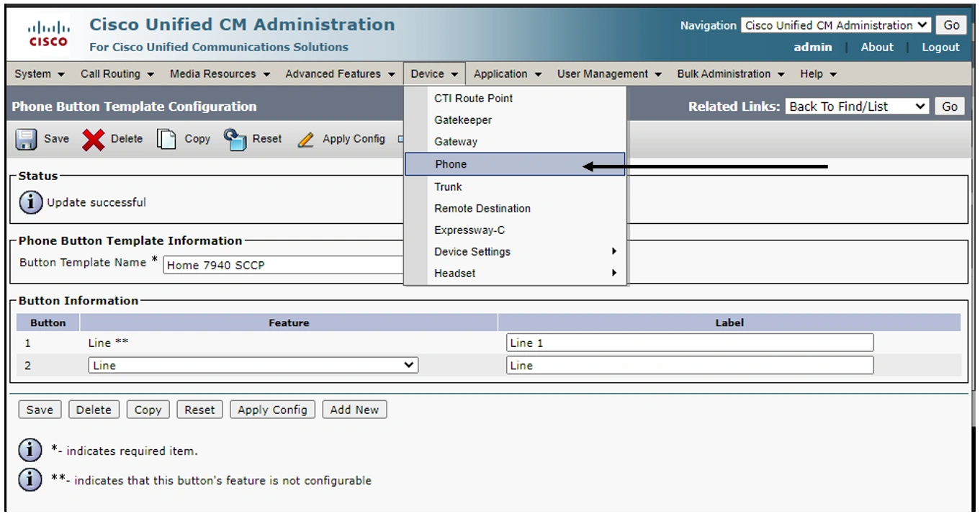Open the Call Routing menu
The height and width of the screenshot is (519, 980).
pyautogui.click(x=117, y=74)
